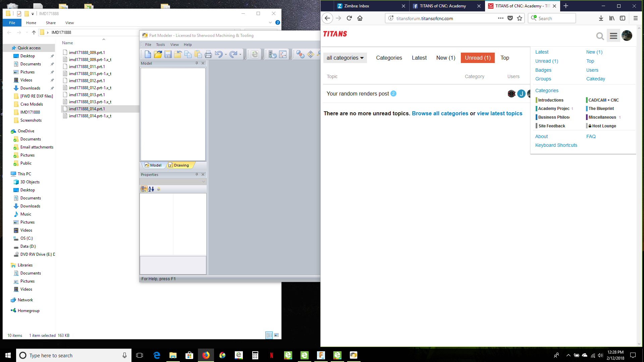Image resolution: width=644 pixels, height=362 pixels.
Task: Click Firefox reload page icon
Action: pos(349,18)
